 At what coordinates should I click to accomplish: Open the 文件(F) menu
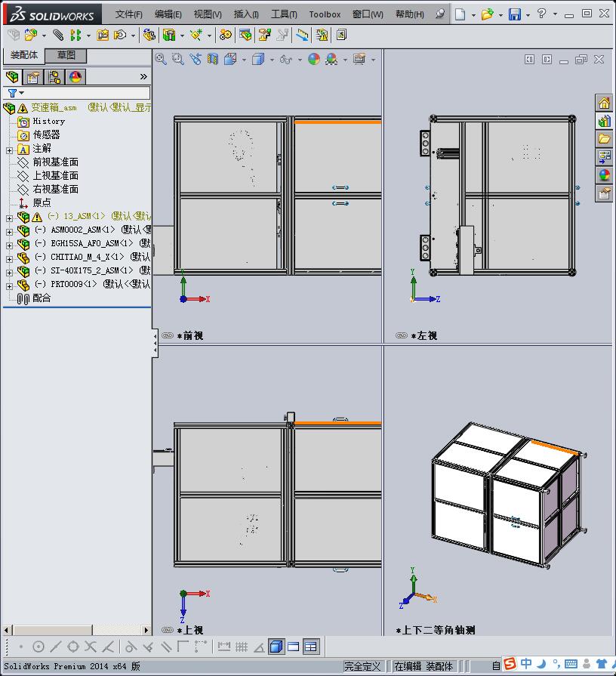click(129, 14)
